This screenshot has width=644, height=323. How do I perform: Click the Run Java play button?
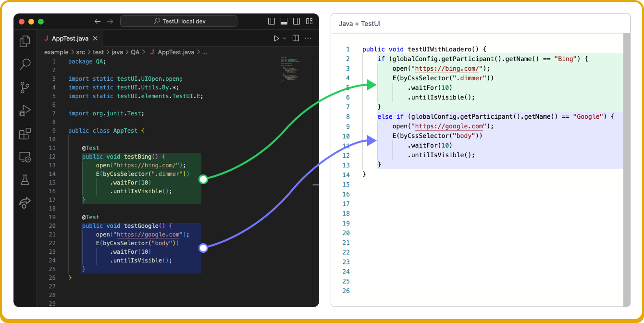(x=276, y=38)
